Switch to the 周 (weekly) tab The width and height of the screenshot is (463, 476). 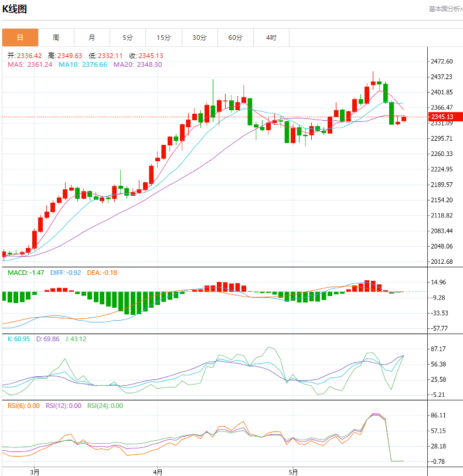[56, 38]
